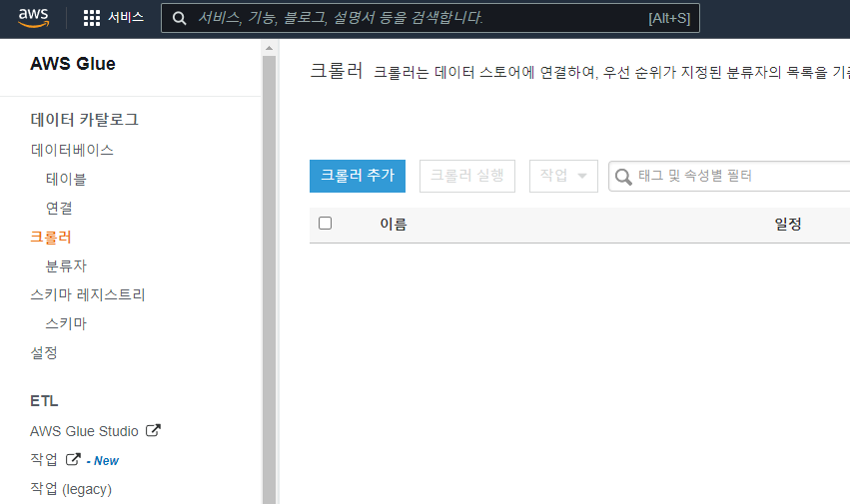The width and height of the screenshot is (850, 504).
Task: Open 작업 New link
Action: [x=44, y=459]
